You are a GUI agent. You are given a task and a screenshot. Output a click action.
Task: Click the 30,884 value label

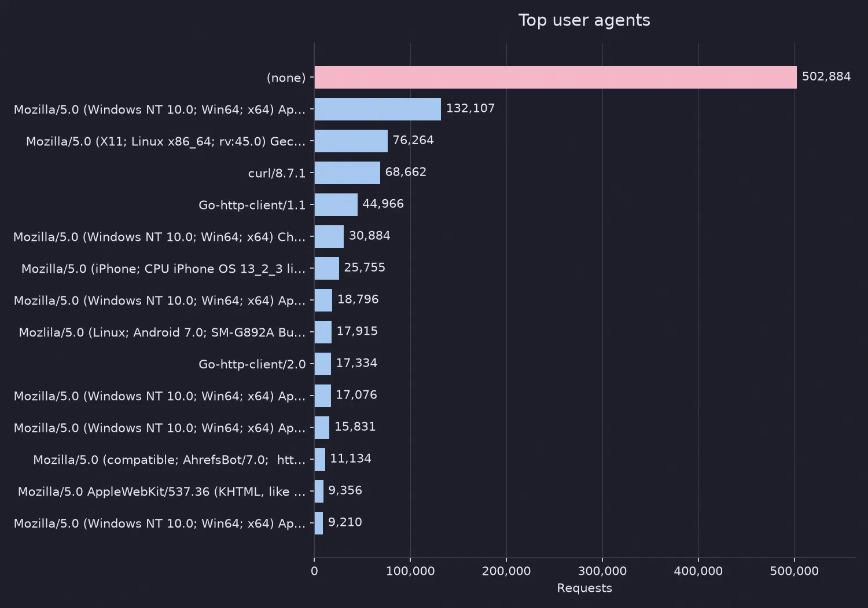coord(370,236)
